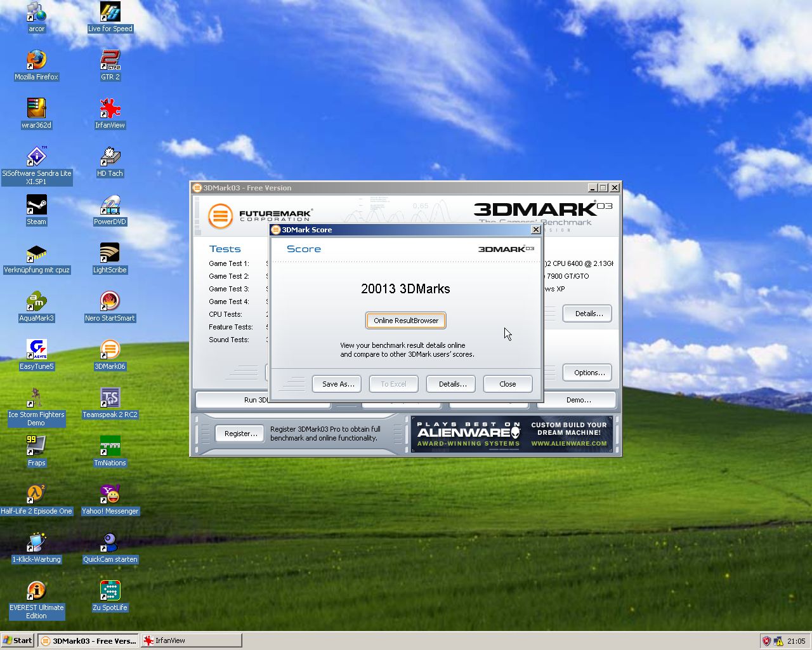
Task: Switch to 3DMark03 taskbar button
Action: 89,640
